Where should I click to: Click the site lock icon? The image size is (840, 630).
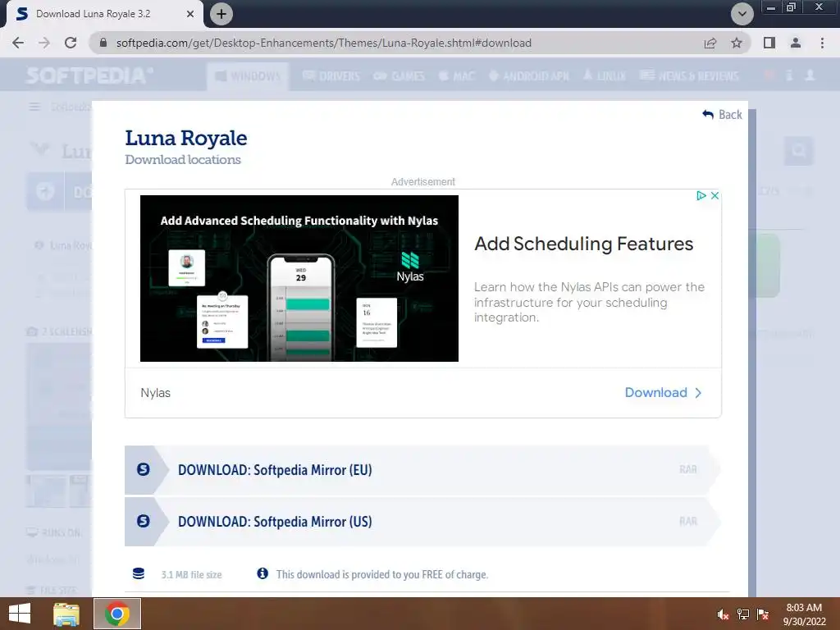[103, 43]
